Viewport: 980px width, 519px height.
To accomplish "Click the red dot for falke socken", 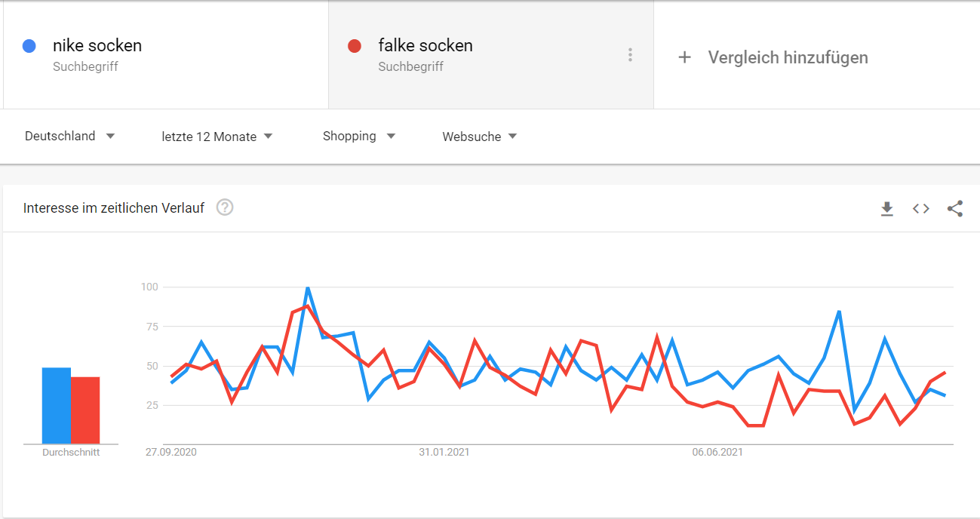I will [x=355, y=46].
